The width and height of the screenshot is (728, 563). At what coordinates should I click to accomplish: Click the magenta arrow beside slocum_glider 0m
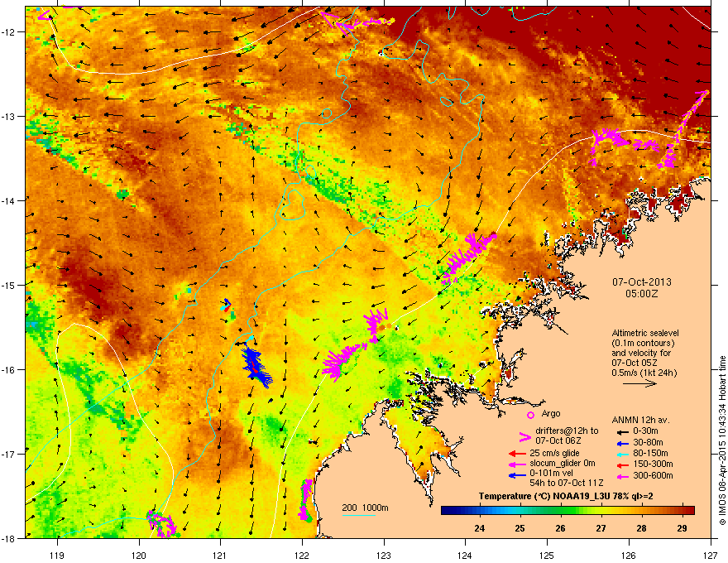point(517,464)
